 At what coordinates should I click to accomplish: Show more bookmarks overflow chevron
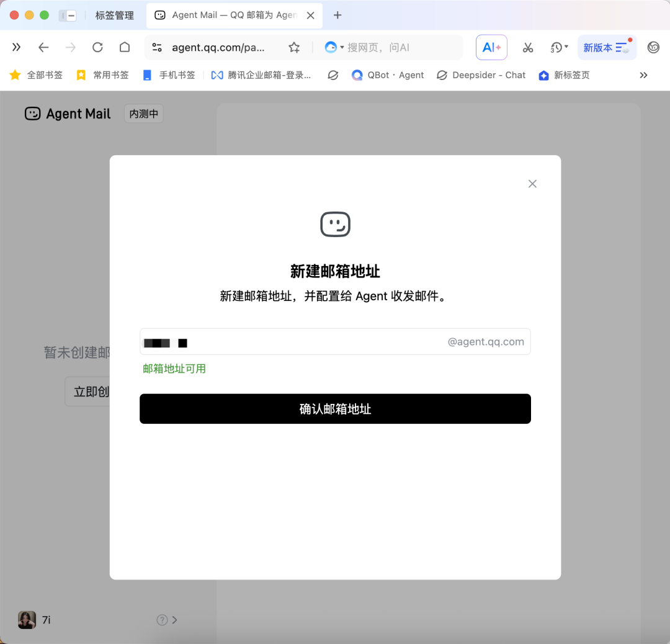pos(643,75)
